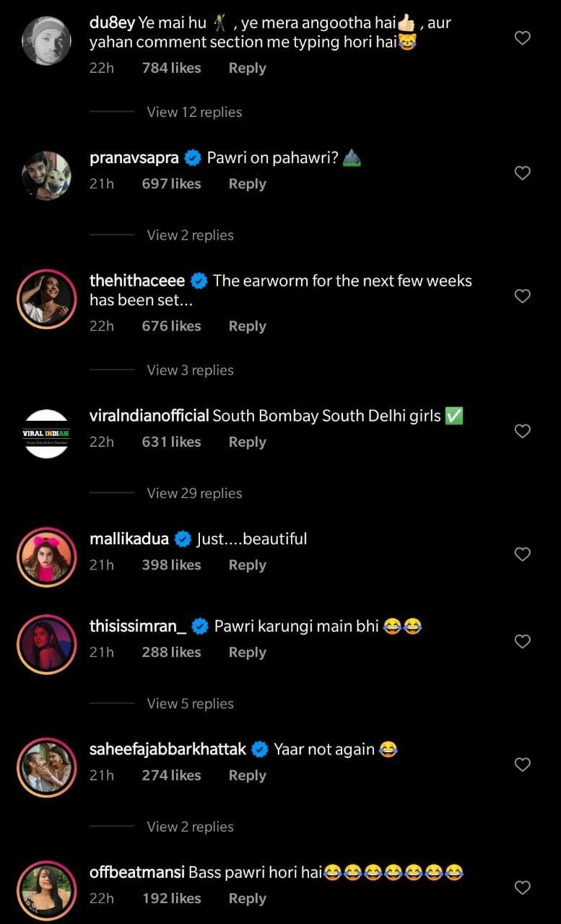Open thehithaceee username profile link
Image resolution: width=561 pixels, height=924 pixels.
pyautogui.click(x=137, y=280)
